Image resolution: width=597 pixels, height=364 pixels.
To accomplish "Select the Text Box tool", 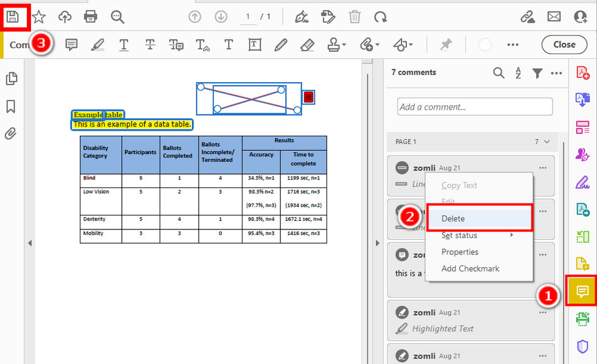I will 255,44.
